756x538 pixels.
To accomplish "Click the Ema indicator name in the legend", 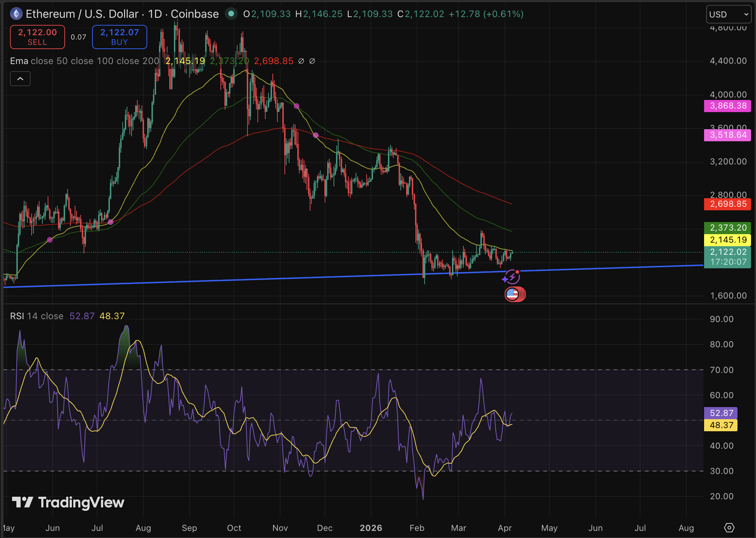I will point(18,61).
